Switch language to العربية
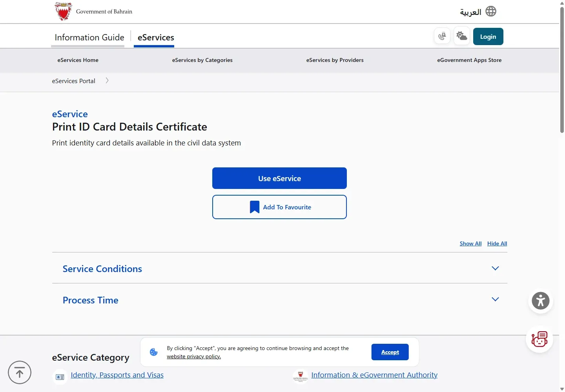Image resolution: width=565 pixels, height=392 pixels. point(470,12)
